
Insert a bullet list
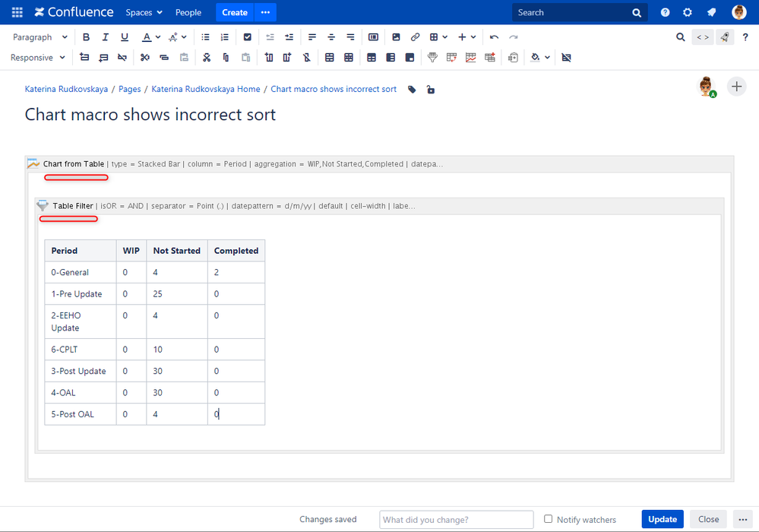point(205,37)
